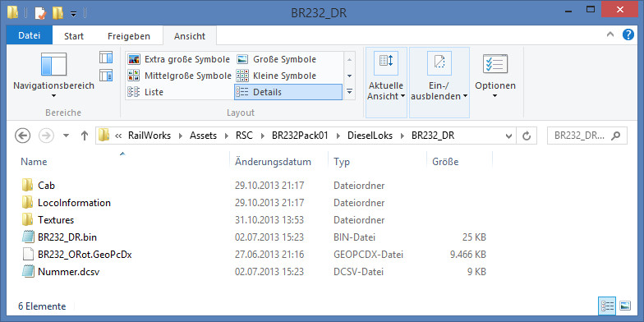Switch to large thumbnails view in status bar
Image resolution: width=644 pixels, height=322 pixels.
click(x=624, y=306)
